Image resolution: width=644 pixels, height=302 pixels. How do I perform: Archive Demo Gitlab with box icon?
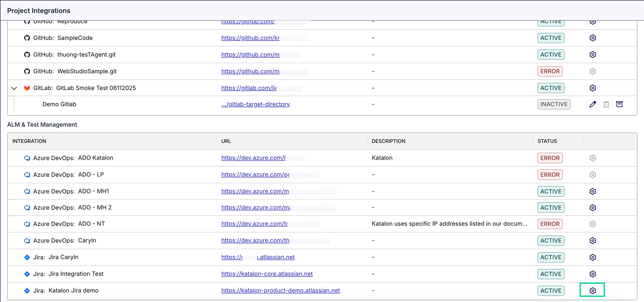(x=619, y=104)
